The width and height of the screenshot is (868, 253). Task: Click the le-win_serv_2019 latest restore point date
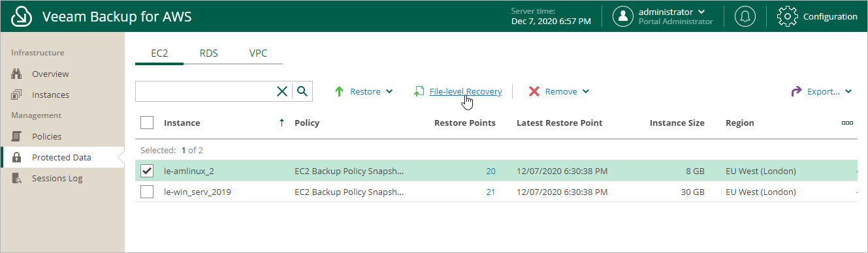(x=562, y=192)
